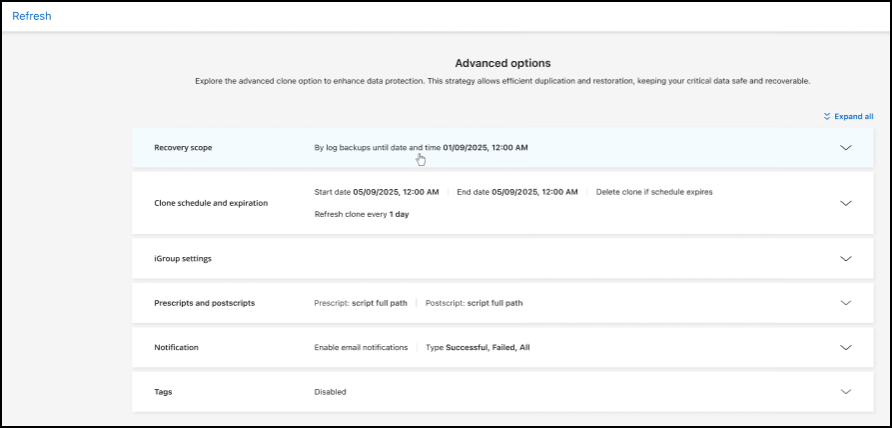Select the Recovery scope row title
The image size is (892, 428).
[183, 148]
